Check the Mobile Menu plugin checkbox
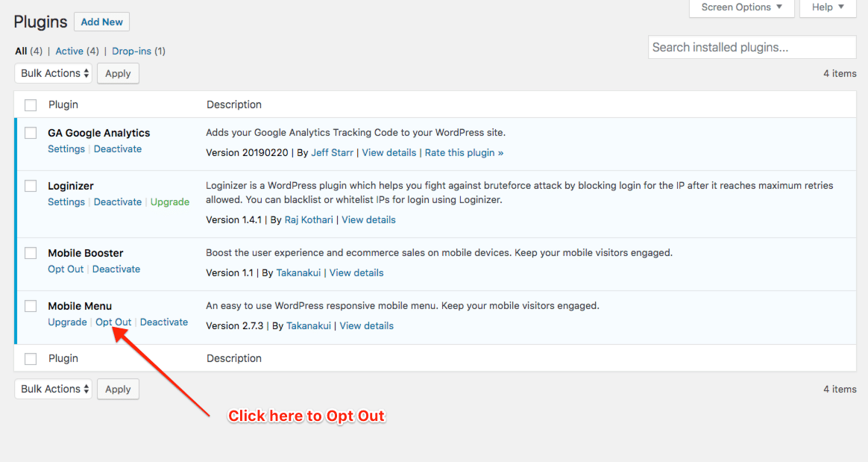This screenshot has height=462, width=868. [31, 306]
